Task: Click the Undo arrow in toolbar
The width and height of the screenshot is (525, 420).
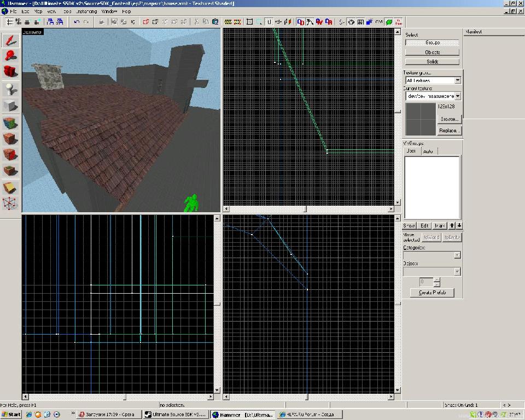Action: pyautogui.click(x=77, y=22)
